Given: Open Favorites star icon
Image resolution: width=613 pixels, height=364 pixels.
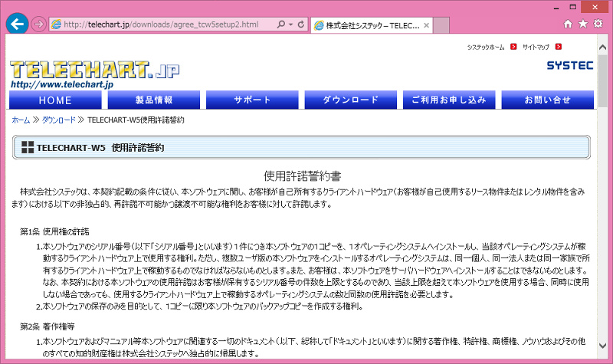Looking at the screenshot, I should (x=583, y=24).
